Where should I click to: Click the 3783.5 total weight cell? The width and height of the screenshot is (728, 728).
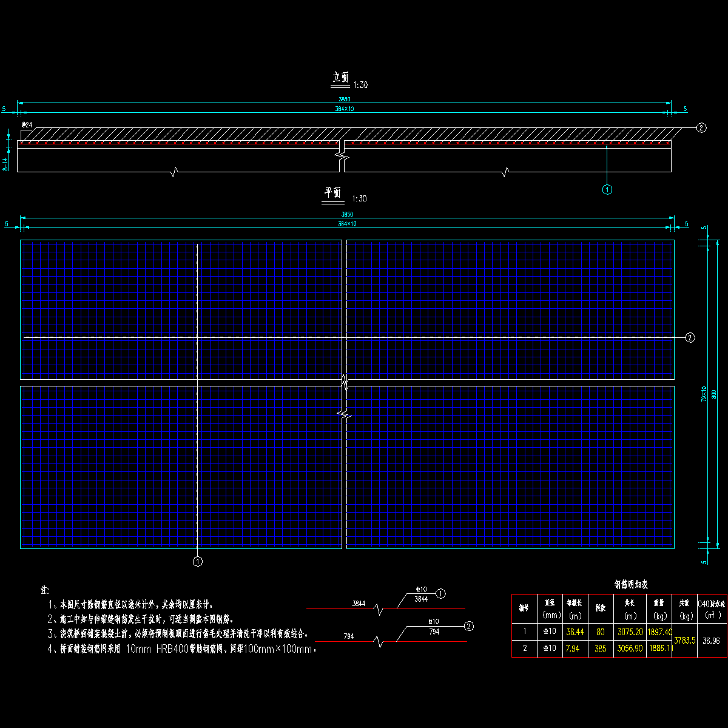(x=684, y=640)
